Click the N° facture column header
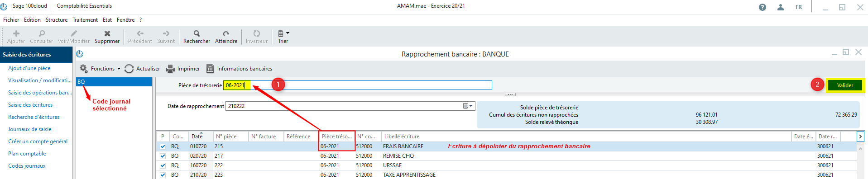The width and height of the screenshot is (868, 179). [266, 137]
